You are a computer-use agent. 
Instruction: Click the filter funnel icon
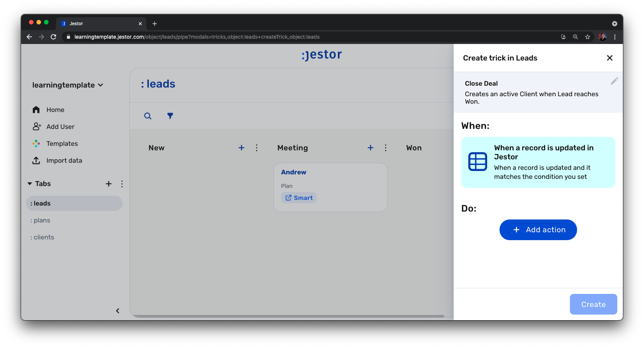(x=170, y=116)
